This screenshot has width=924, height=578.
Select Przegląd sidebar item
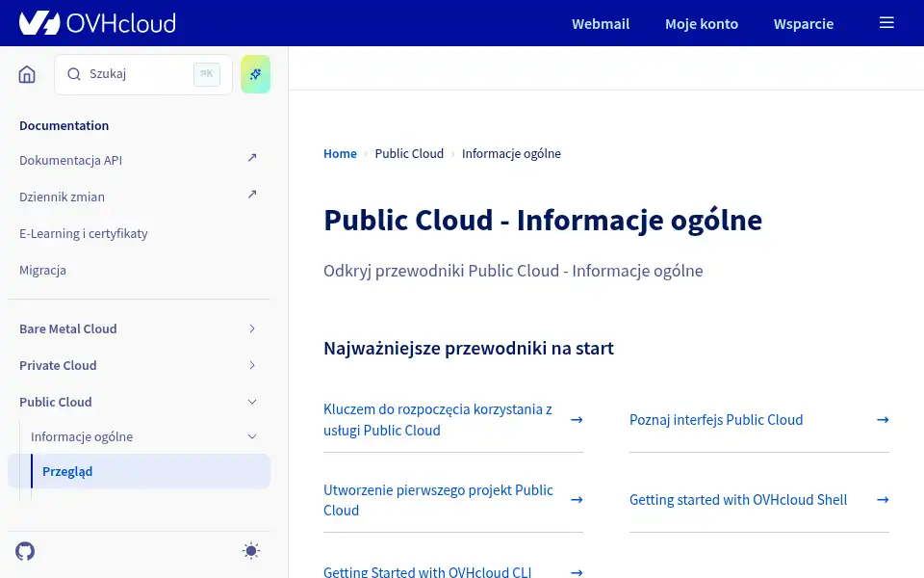(x=139, y=471)
